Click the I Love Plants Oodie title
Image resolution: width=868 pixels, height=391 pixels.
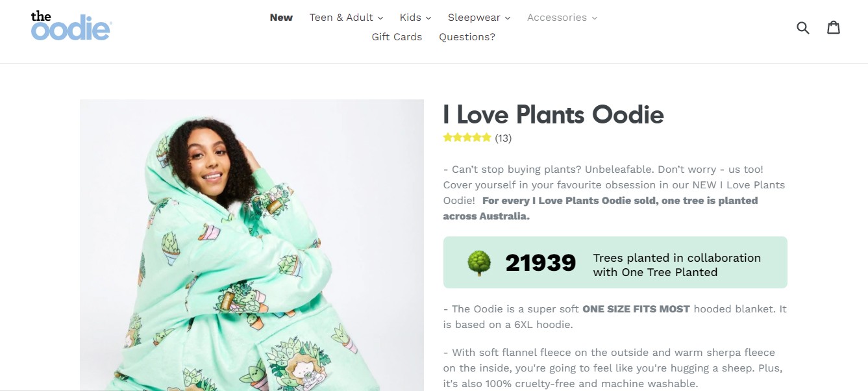tap(554, 115)
